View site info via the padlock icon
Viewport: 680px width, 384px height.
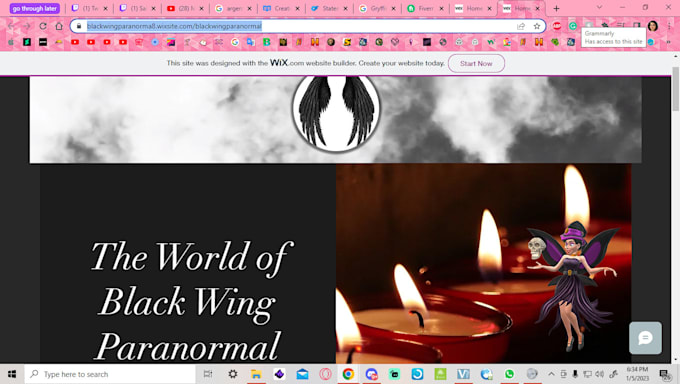[x=78, y=26]
